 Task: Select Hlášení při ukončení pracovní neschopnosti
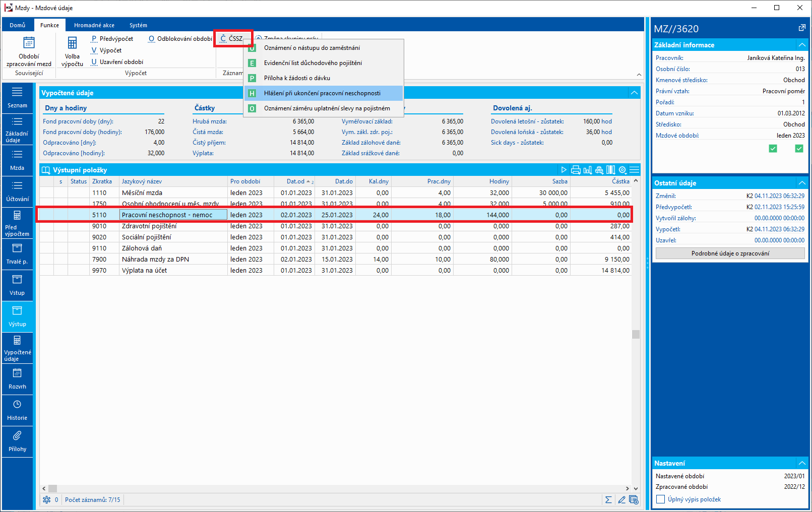[x=322, y=93]
